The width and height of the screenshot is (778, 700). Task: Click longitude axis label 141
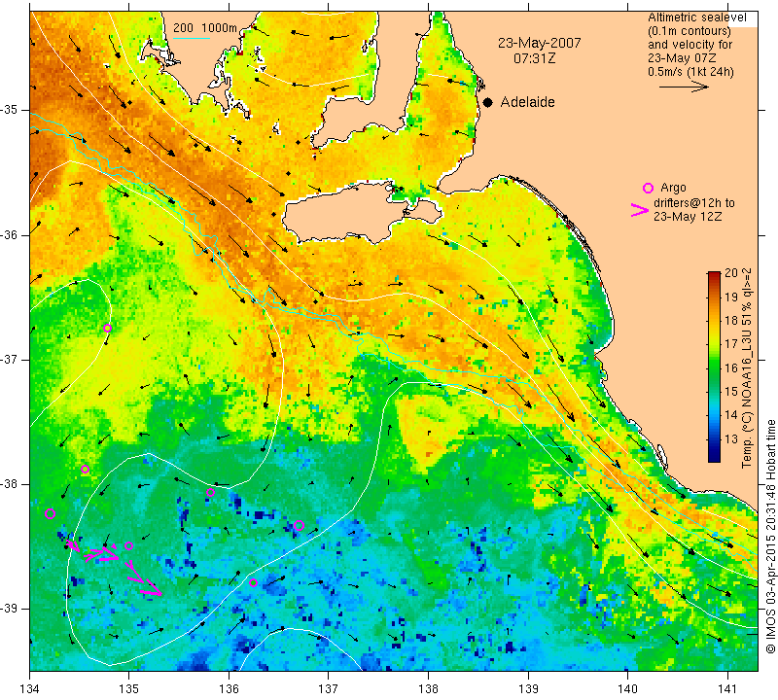point(727,688)
